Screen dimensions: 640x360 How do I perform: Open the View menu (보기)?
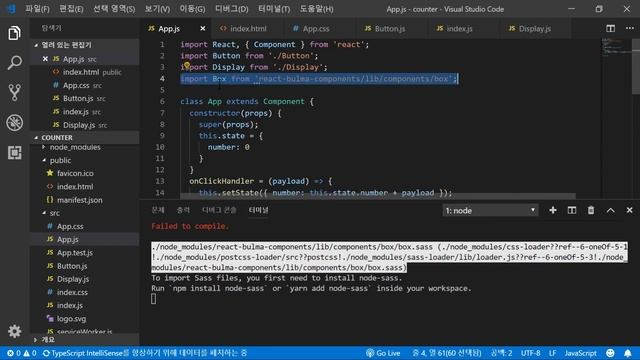(x=157, y=9)
